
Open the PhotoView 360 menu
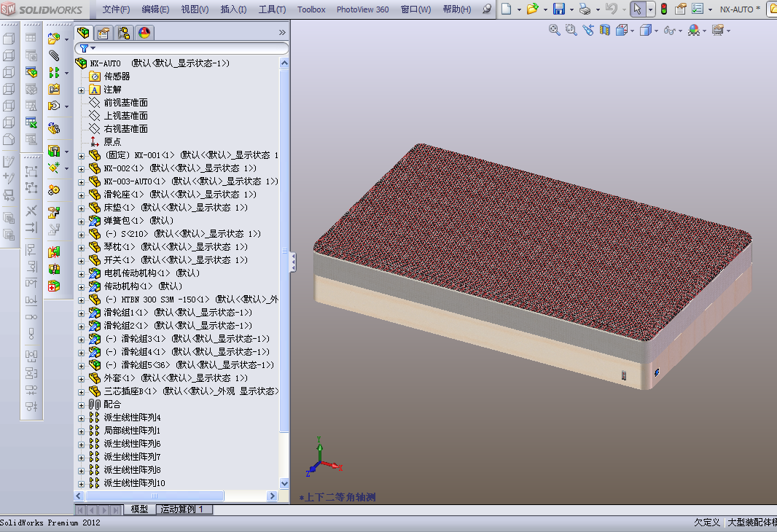[362, 9]
